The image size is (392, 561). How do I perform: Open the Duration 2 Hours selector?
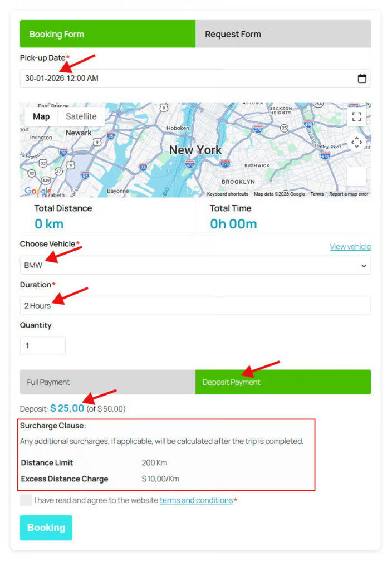[x=195, y=305]
